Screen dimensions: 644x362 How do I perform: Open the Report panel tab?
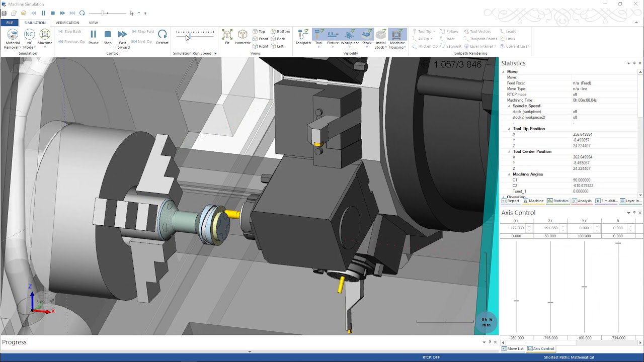coord(510,201)
